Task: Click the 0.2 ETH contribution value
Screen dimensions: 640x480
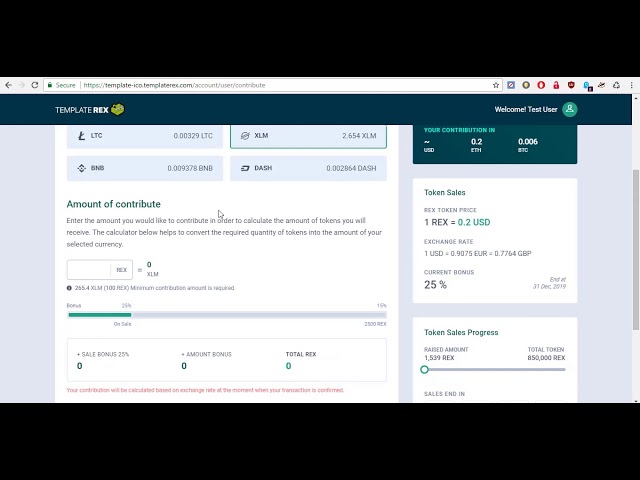Action: point(476,142)
